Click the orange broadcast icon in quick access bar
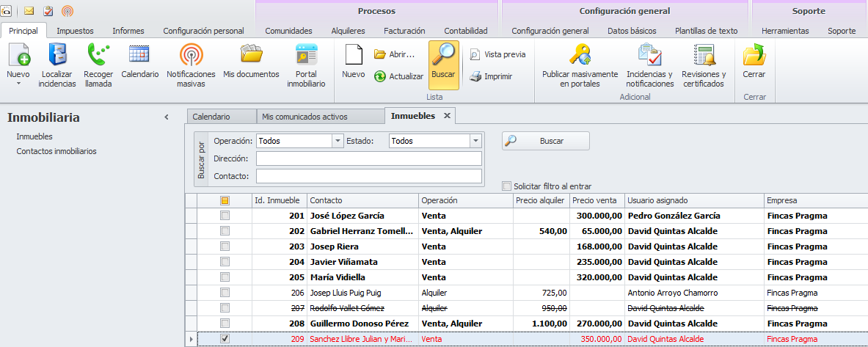The image size is (868, 347). 67,10
